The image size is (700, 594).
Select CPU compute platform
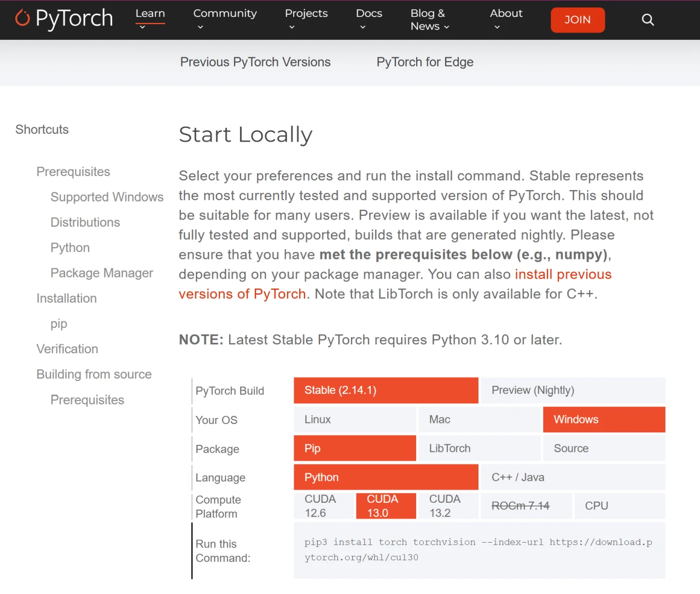[x=620, y=506]
